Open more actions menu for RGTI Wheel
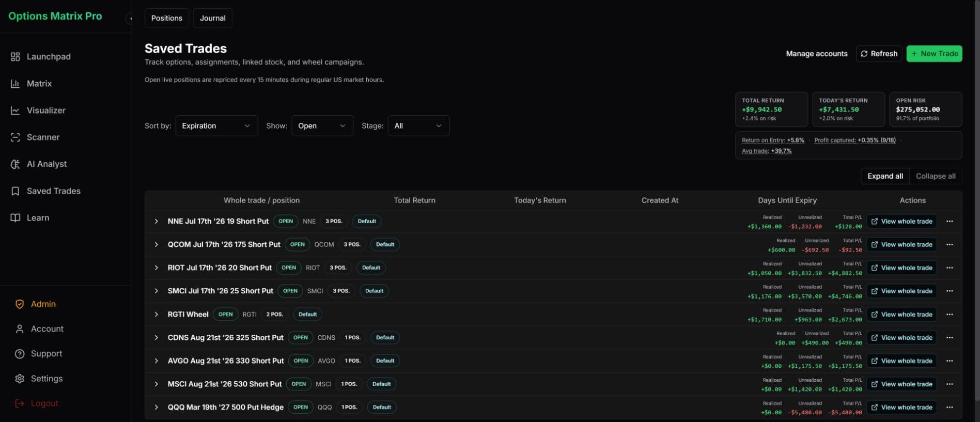 point(950,314)
